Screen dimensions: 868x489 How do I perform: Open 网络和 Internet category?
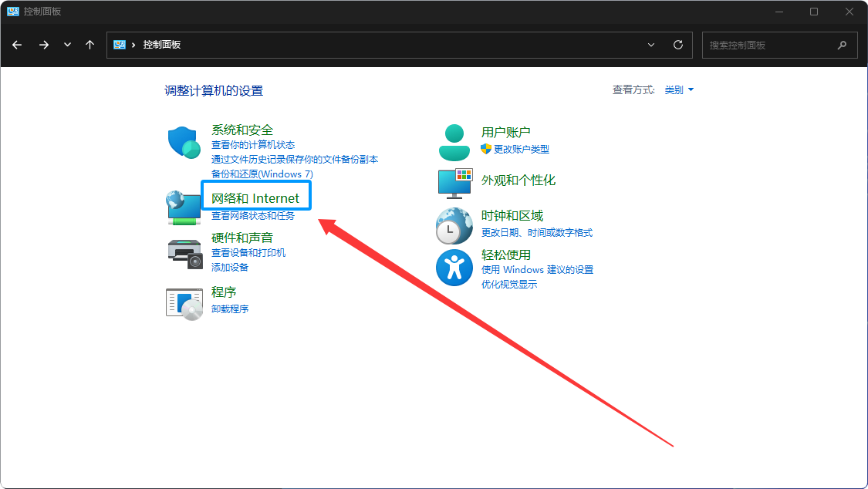tap(255, 198)
